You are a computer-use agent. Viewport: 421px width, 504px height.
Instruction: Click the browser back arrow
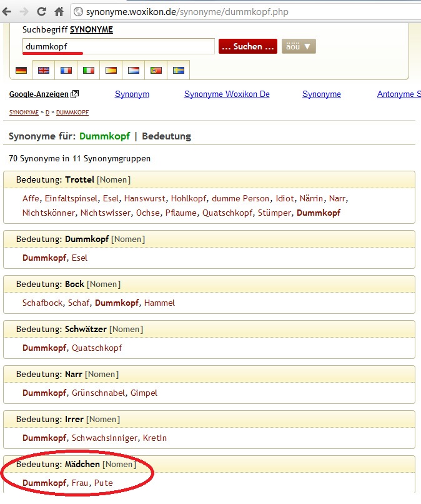[x=9, y=12]
